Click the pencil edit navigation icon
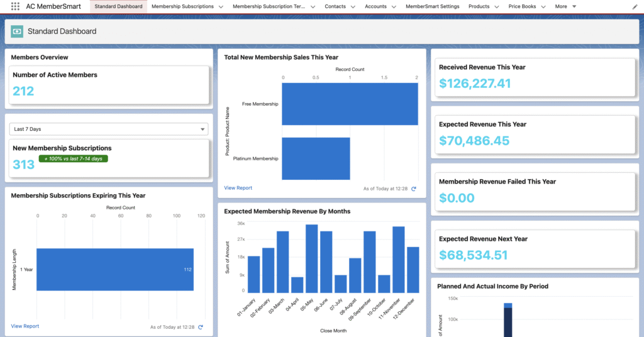The image size is (644, 337). click(635, 6)
